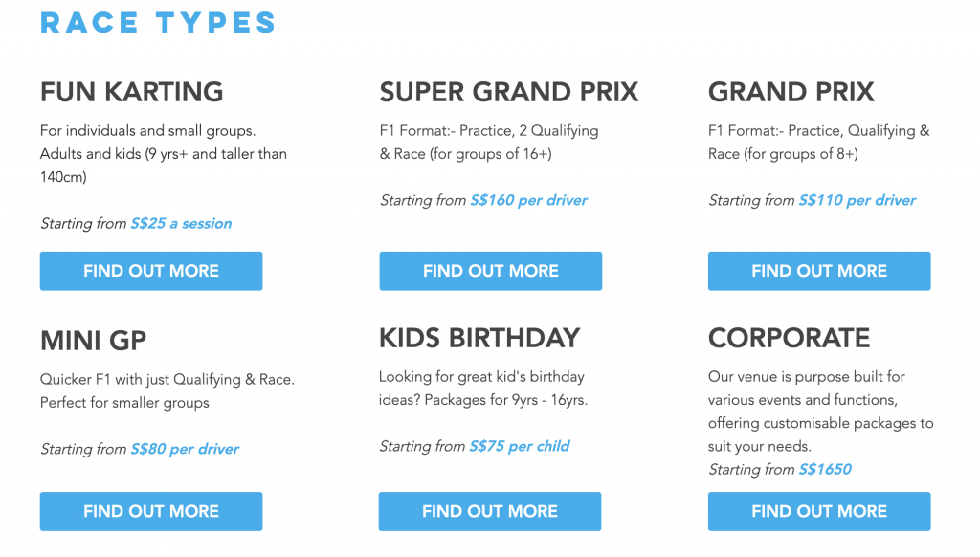Click Find Out More under Corporate
The height and width of the screenshot is (557, 980).
(x=818, y=511)
